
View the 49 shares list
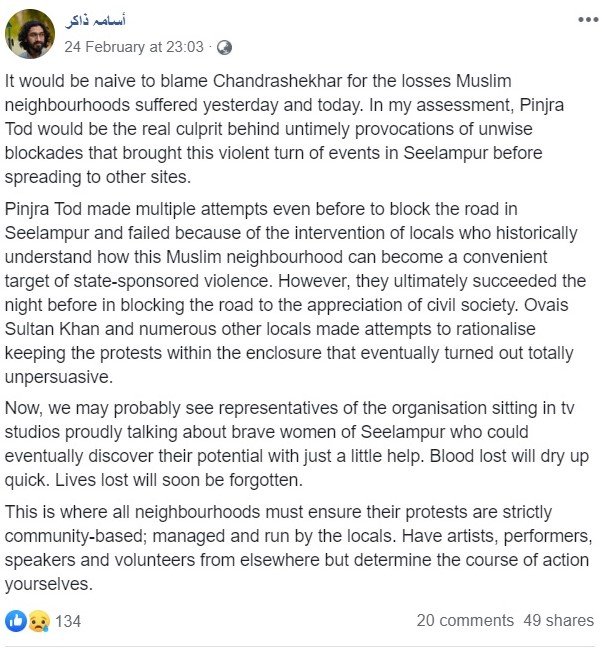tap(558, 620)
